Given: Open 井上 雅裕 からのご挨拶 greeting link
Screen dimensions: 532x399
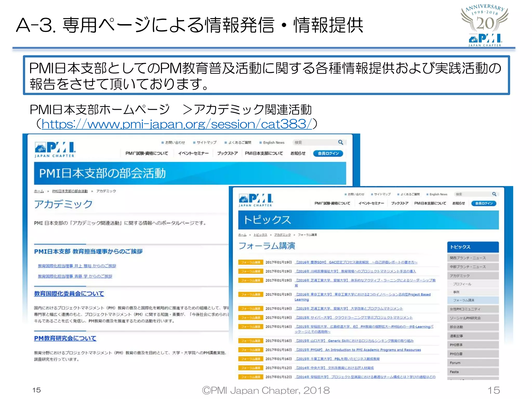Looking at the screenshot, I should (77, 266).
